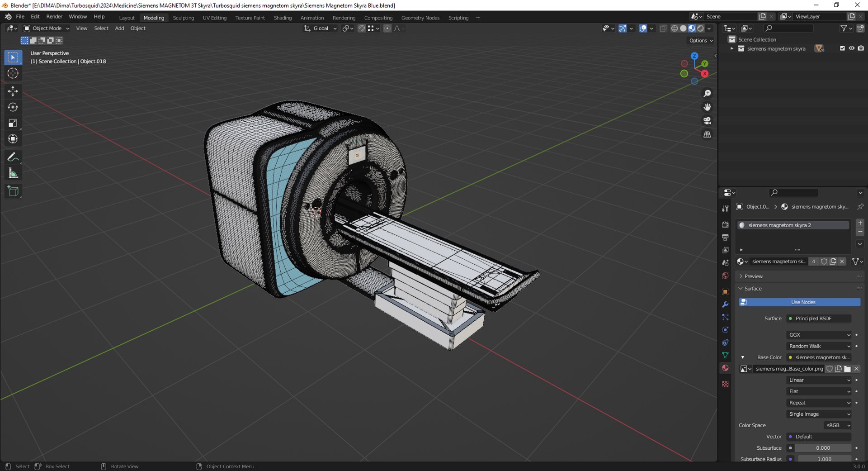Toggle snapping magnet in header
This screenshot has height=471, width=868.
[361, 29]
